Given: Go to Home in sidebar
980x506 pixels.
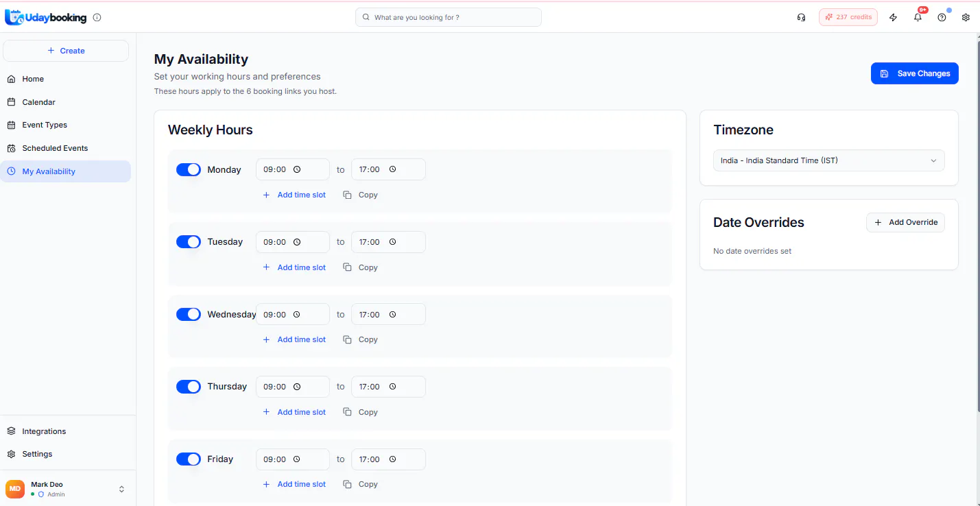Looking at the screenshot, I should tap(67, 79).
